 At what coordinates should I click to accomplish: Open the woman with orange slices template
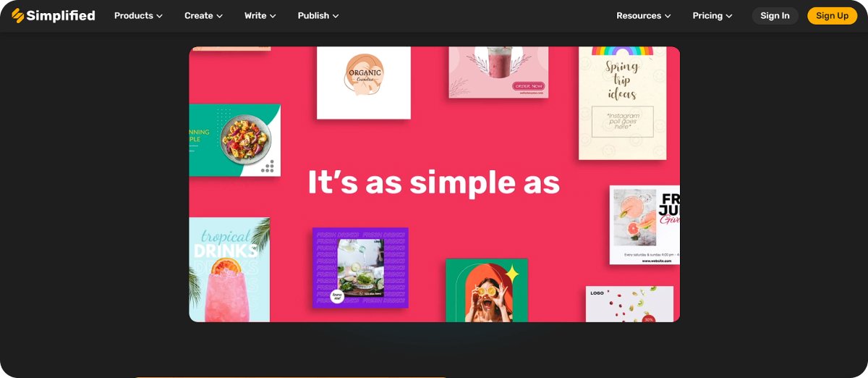click(x=487, y=290)
